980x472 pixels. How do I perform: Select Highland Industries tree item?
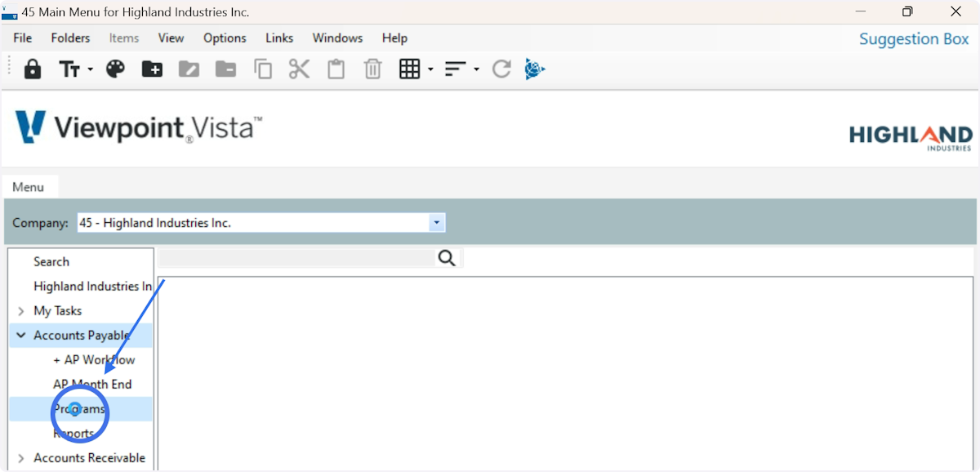point(92,287)
